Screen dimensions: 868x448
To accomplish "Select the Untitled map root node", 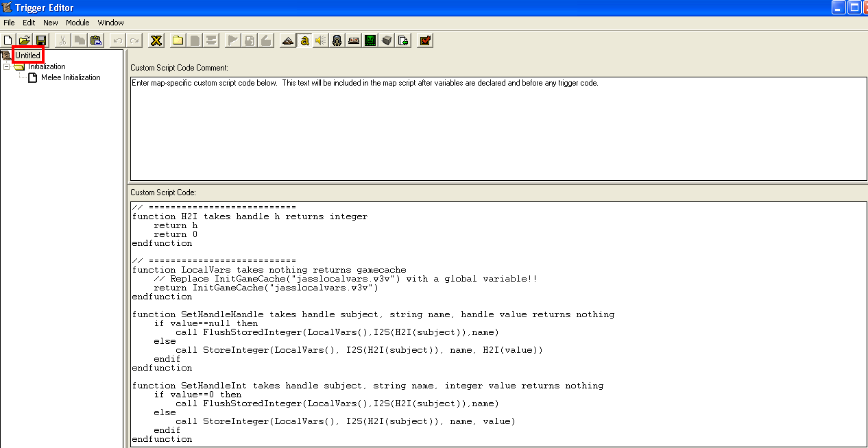I will pyautogui.click(x=28, y=55).
